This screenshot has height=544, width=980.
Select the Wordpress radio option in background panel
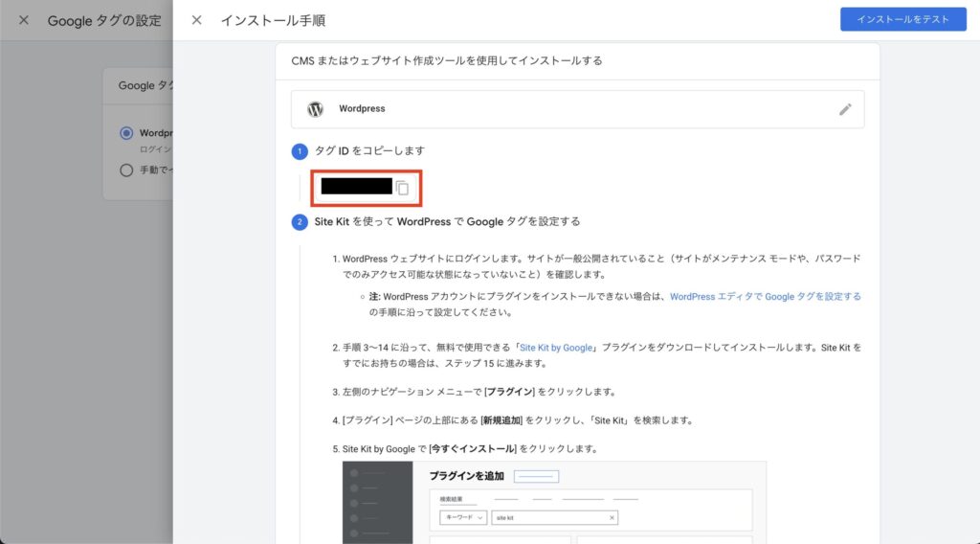126,132
